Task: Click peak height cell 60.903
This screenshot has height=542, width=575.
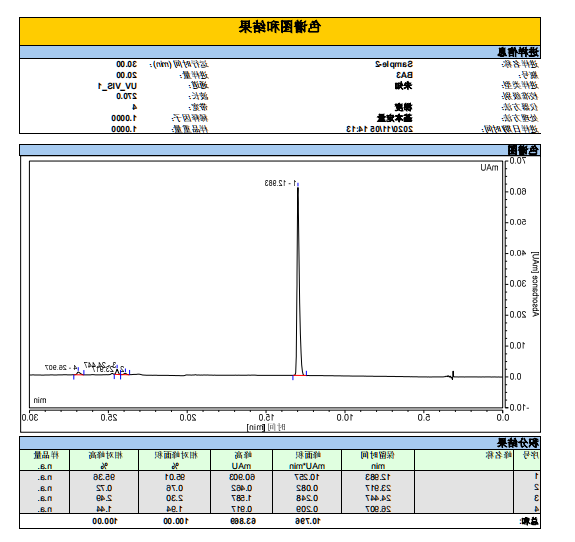Action: click(242, 477)
